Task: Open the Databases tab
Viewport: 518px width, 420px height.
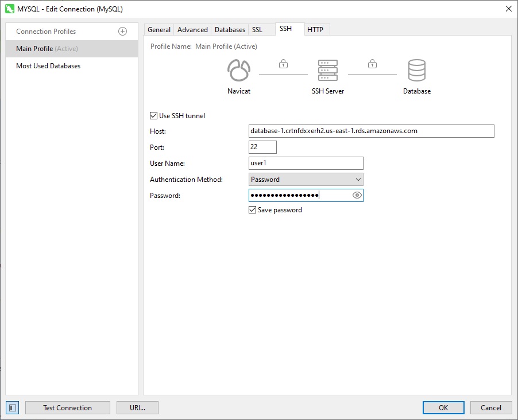Action: point(230,30)
